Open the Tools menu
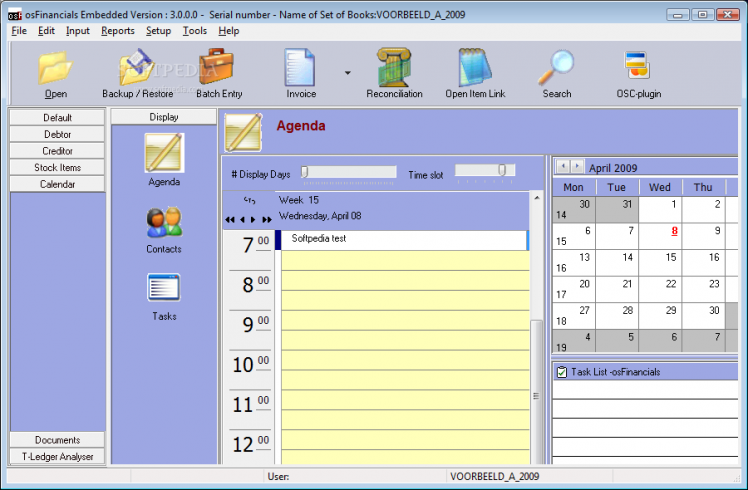The height and width of the screenshot is (490, 748). click(x=195, y=31)
